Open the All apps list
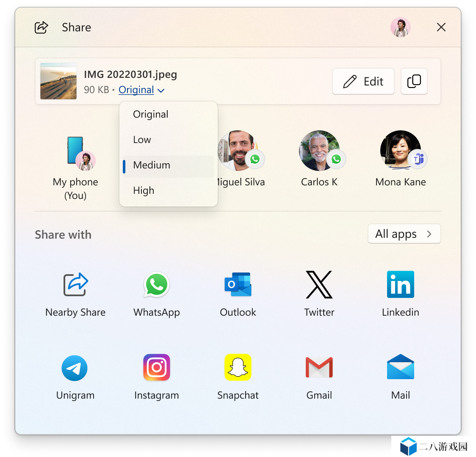Image resolution: width=476 pixels, height=457 pixels. [404, 234]
